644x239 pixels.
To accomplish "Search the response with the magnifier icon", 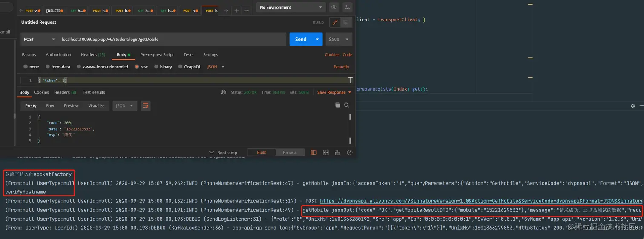I will coord(347,105).
